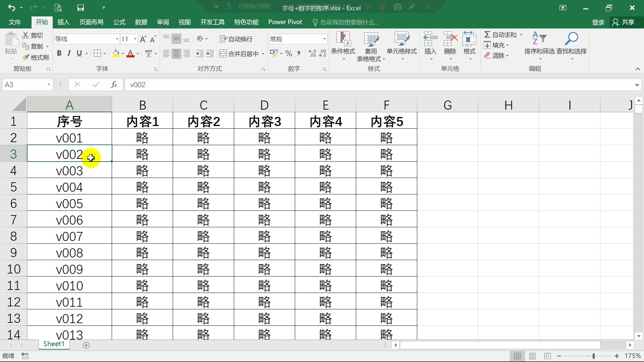
Task: Switch to Formulas (公式) tab
Action: tap(119, 22)
